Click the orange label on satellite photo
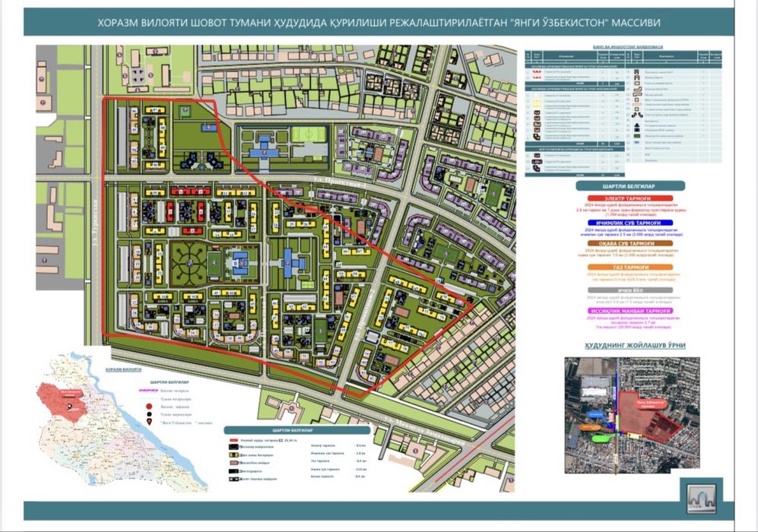Screen dimensions: 758x532 tap(591, 427)
